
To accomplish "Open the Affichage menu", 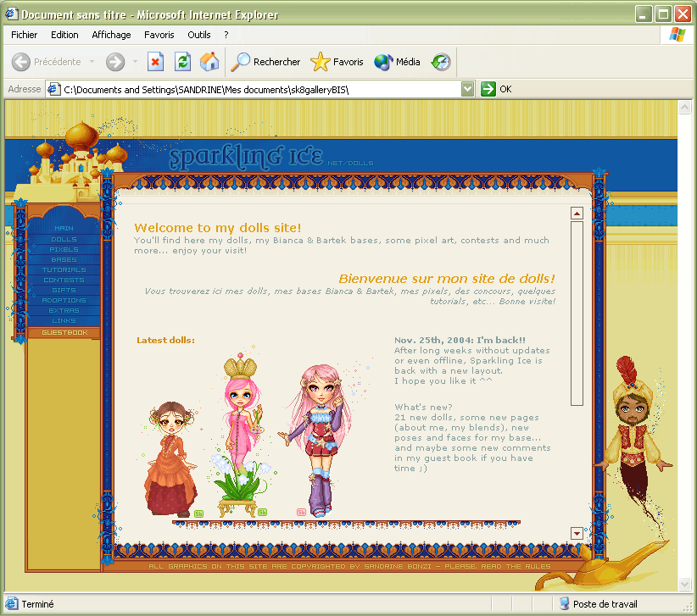I will pyautogui.click(x=111, y=35).
